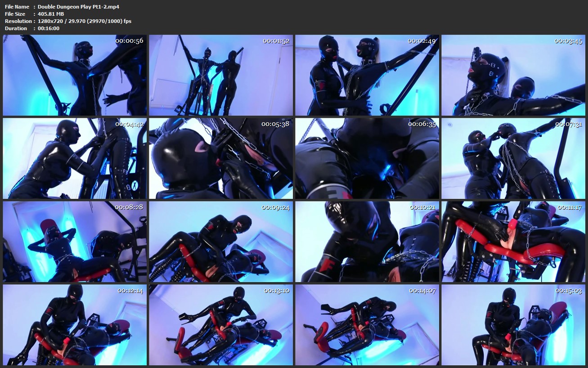Image resolution: width=588 pixels, height=368 pixels.
Task: Select the thumbnail at 00:10:21
Action: point(367,242)
